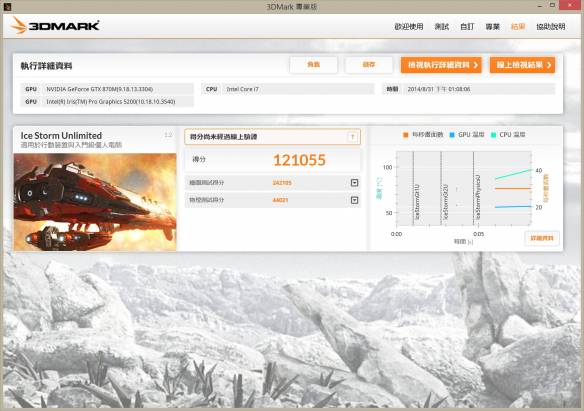Click the blue GPU temperature legend swatch
The width and height of the screenshot is (584, 411).
point(452,135)
